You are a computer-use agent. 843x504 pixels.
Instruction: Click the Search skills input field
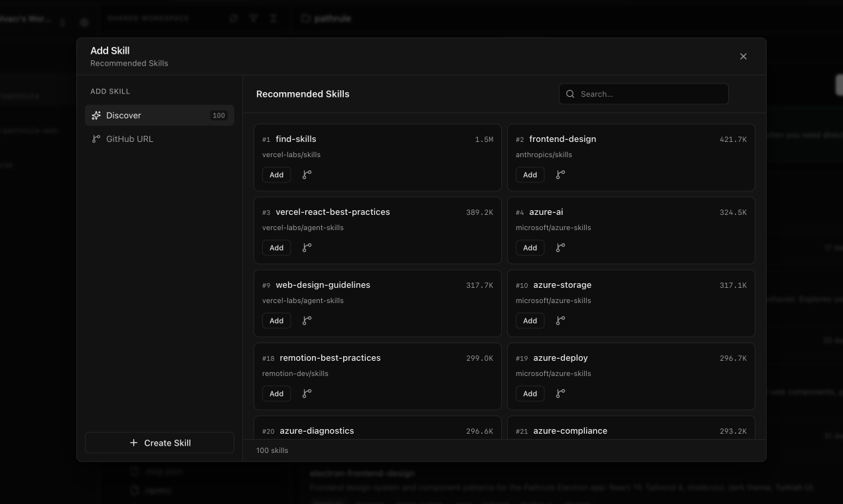tap(644, 94)
